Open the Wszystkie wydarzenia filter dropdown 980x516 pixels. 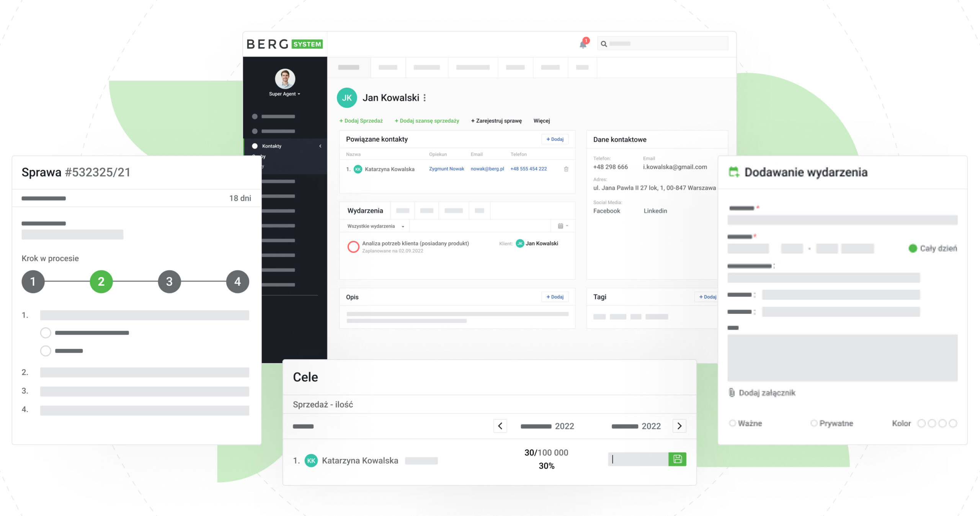tap(376, 226)
